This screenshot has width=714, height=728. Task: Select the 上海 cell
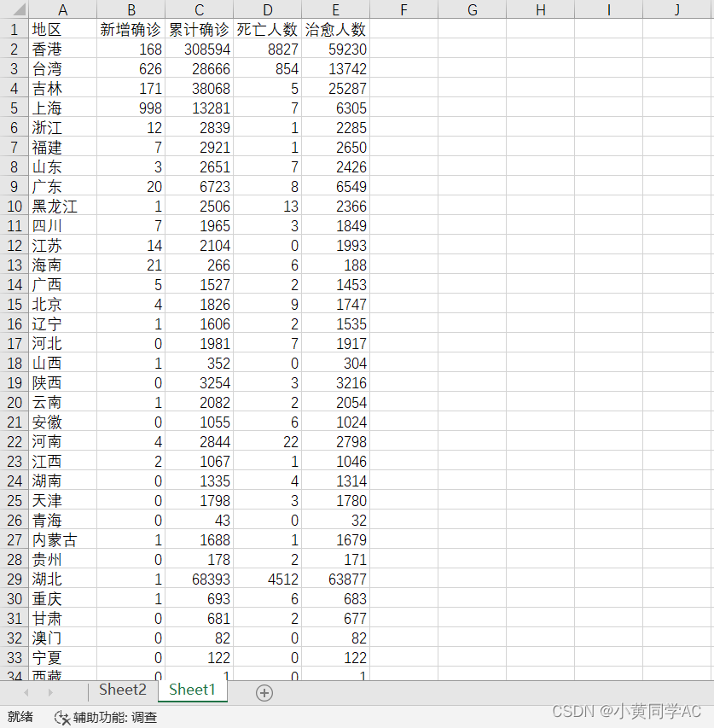coord(62,108)
